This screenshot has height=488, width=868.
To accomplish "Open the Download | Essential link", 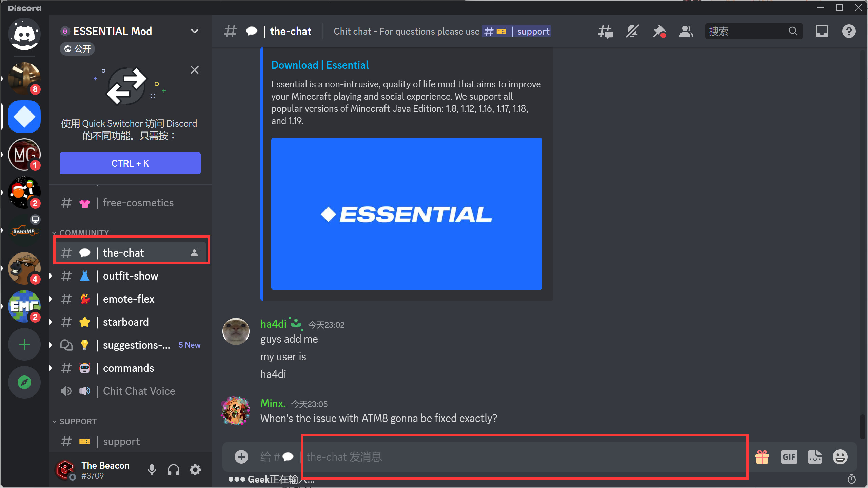I will coord(320,65).
